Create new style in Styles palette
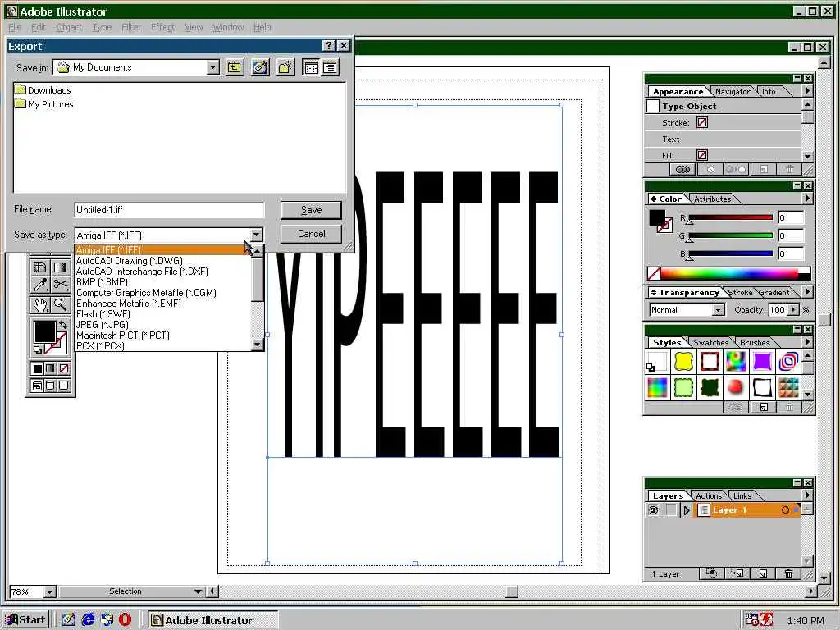This screenshot has height=630, width=840. coord(764,408)
